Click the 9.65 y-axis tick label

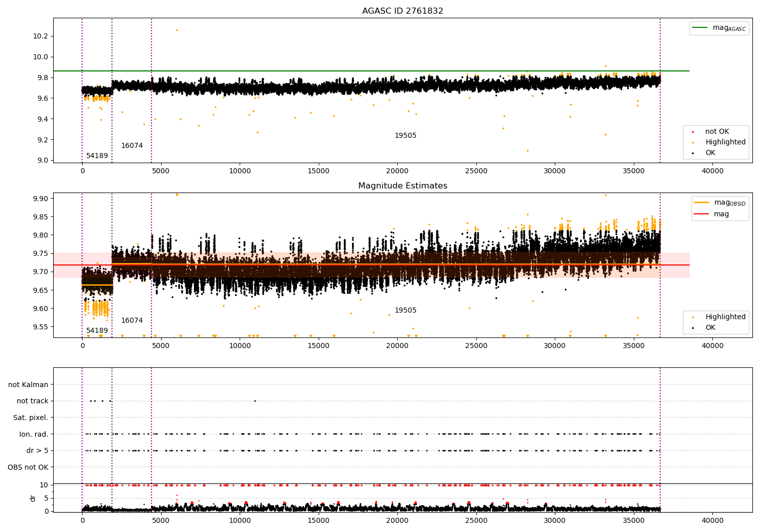(x=40, y=290)
